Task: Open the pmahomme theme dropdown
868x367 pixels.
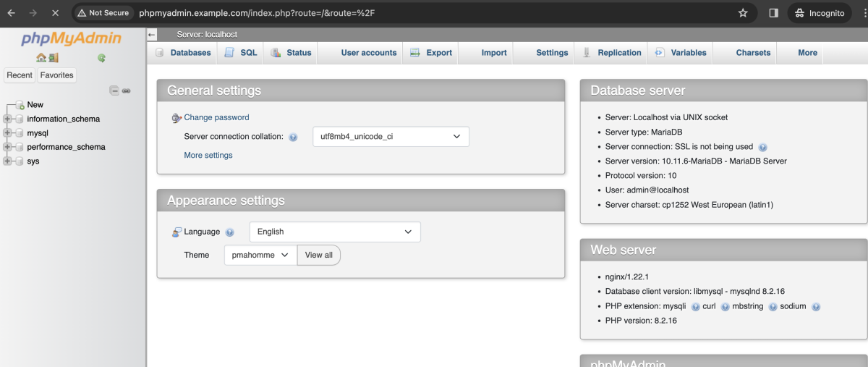Action: [260, 255]
